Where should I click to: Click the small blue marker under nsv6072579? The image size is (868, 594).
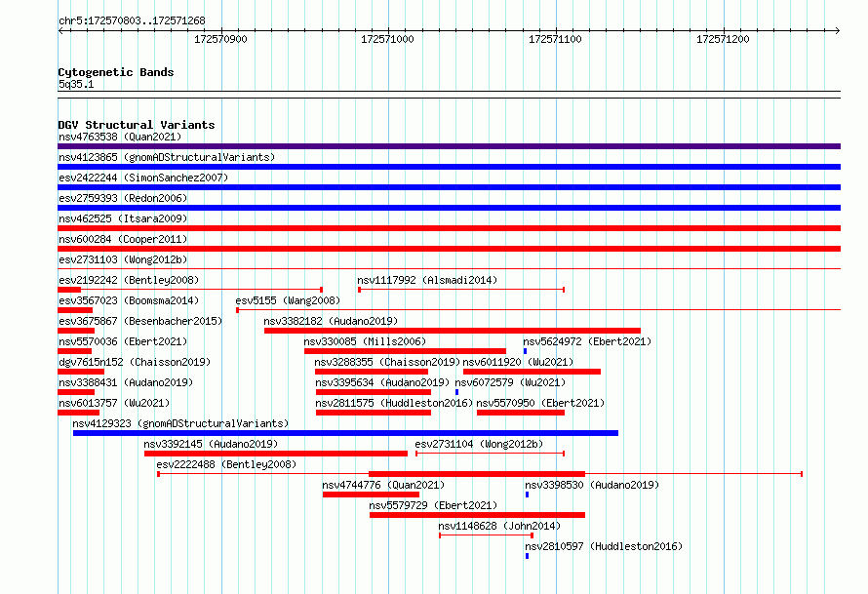(456, 392)
